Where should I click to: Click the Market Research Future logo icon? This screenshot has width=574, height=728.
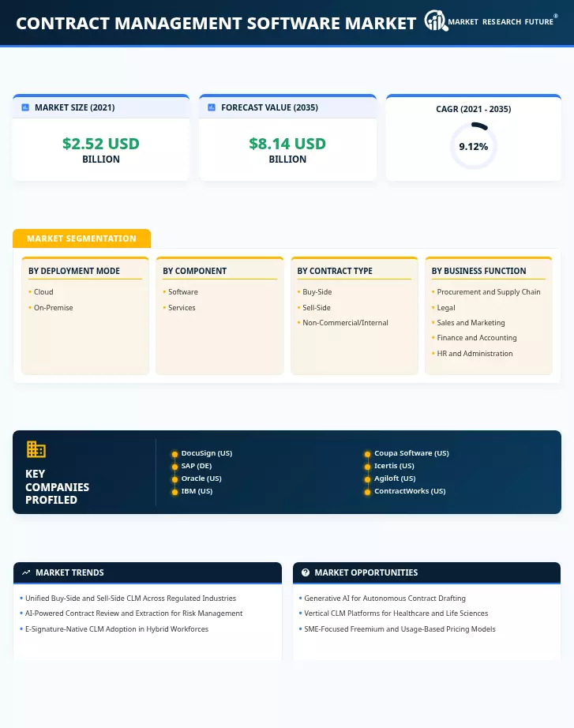[x=436, y=21]
